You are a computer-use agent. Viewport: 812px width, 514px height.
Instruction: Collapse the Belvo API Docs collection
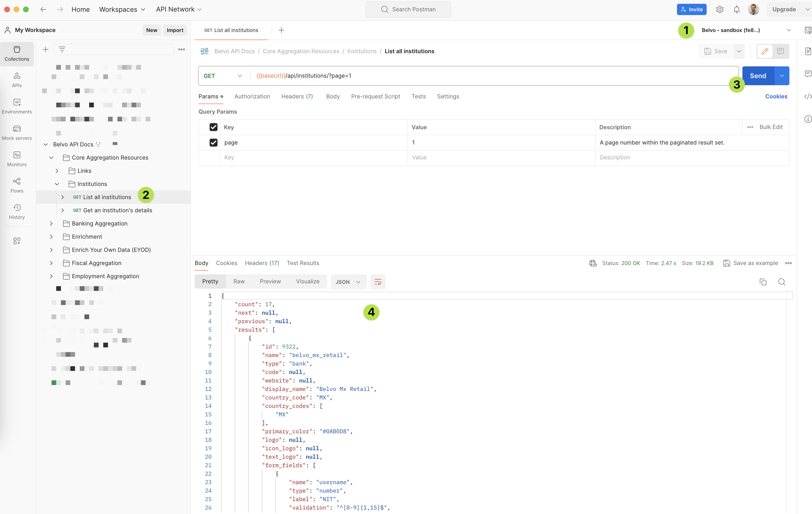[x=46, y=145]
